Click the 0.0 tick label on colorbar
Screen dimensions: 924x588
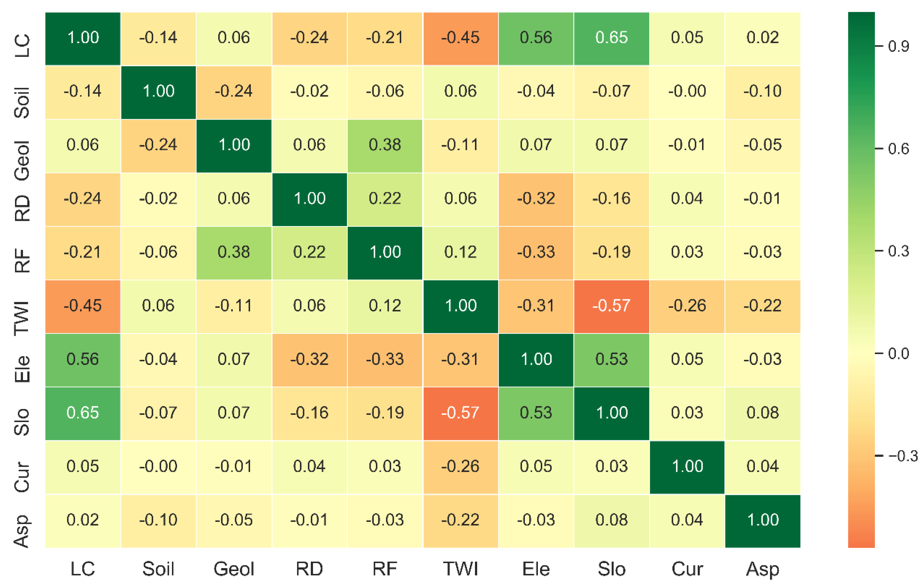(898, 353)
